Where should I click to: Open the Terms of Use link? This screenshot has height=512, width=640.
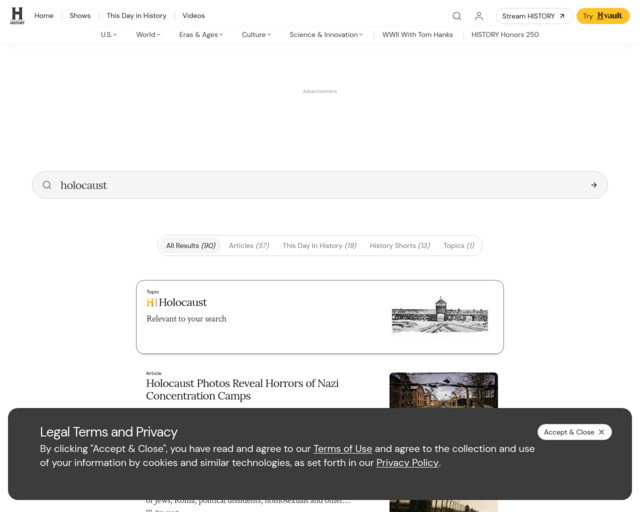tap(342, 449)
